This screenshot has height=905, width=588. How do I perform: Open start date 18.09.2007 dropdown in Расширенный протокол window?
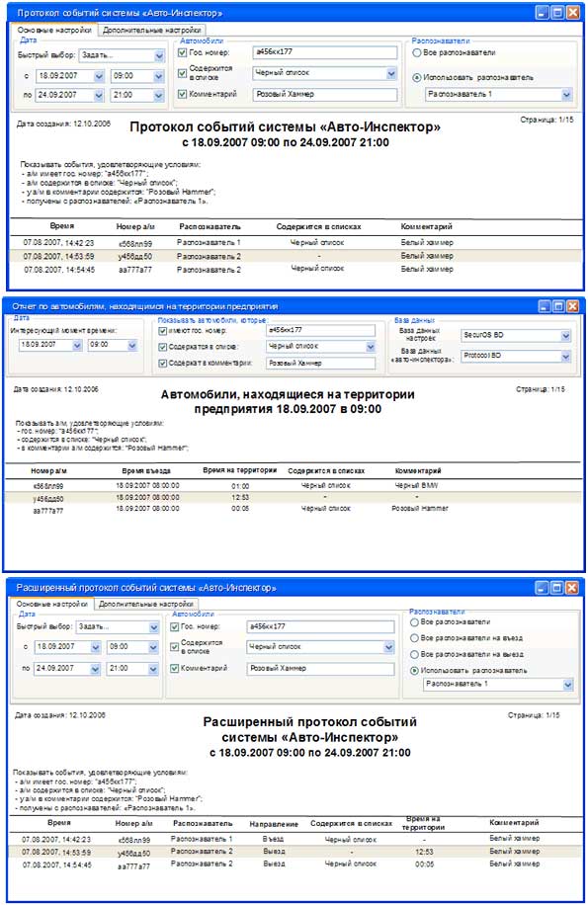click(x=96, y=647)
